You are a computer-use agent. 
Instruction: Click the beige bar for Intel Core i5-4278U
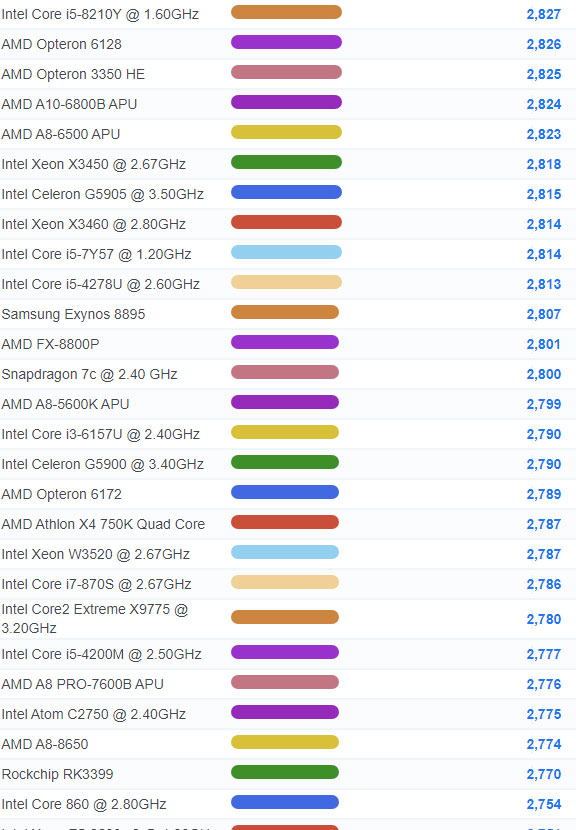click(x=286, y=282)
